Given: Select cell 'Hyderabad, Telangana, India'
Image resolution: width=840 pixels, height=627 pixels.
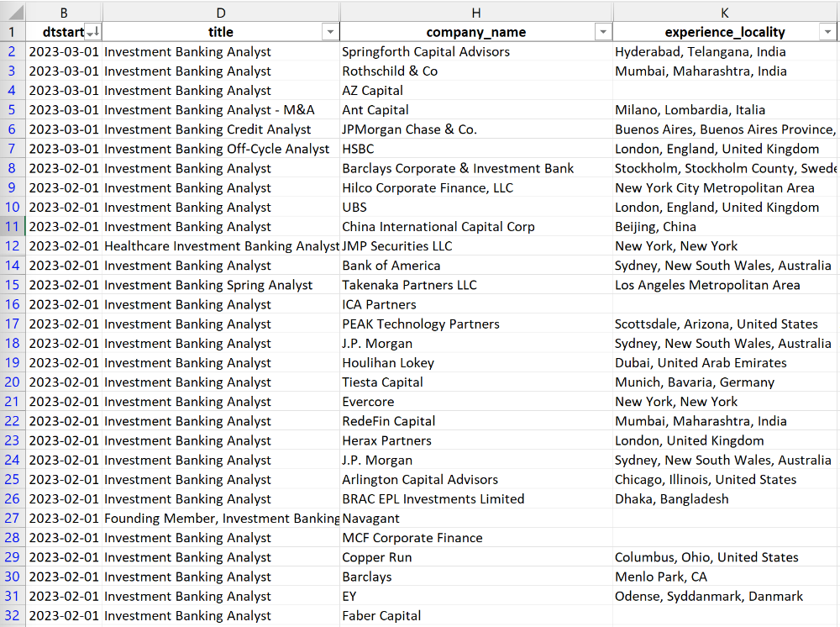Looking at the screenshot, I should tap(725, 52).
